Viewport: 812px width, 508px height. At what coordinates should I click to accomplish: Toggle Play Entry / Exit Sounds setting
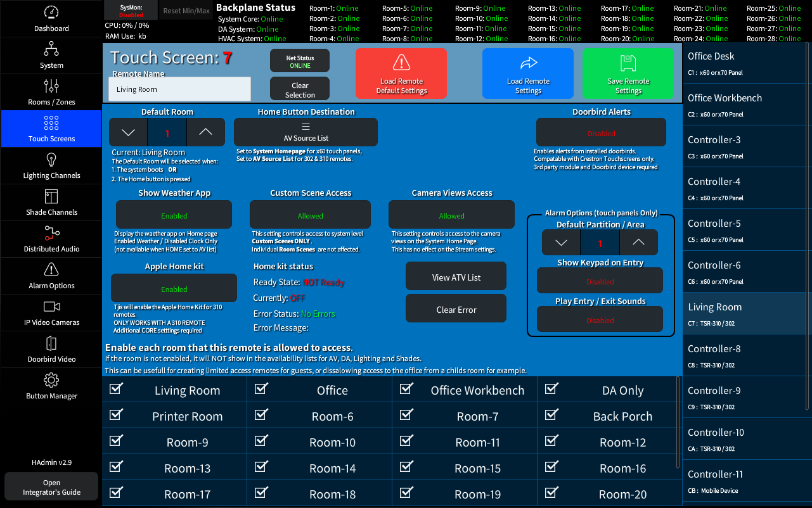(600, 319)
